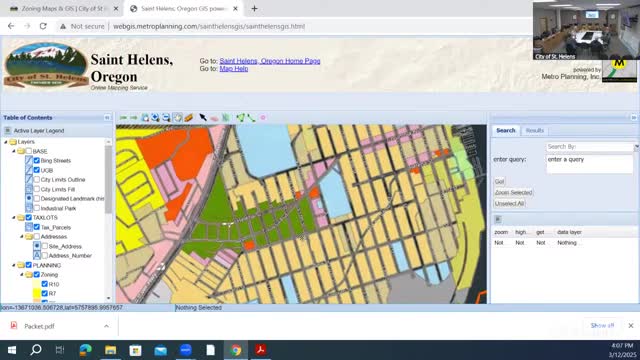Check the BASE group checkbox
Image resolution: width=640 pixels, height=360 pixels.
(x=29, y=151)
